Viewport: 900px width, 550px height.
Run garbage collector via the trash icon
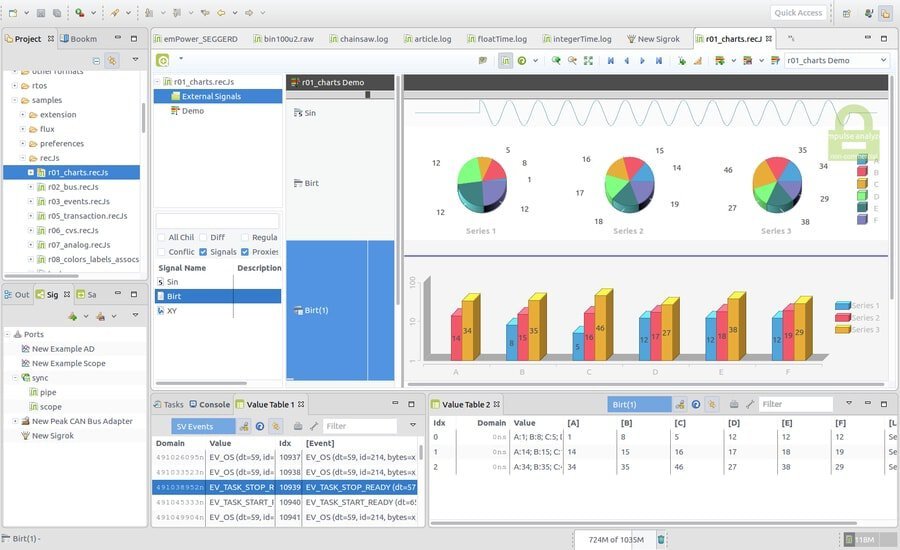[661, 540]
